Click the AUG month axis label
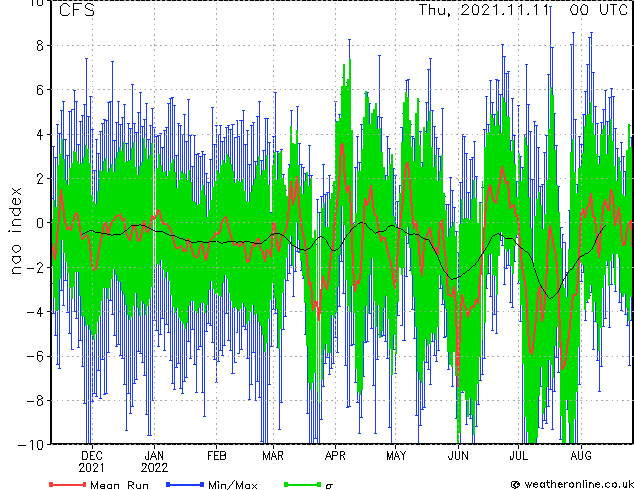Viewport: 634px width, 490px height. (x=581, y=456)
